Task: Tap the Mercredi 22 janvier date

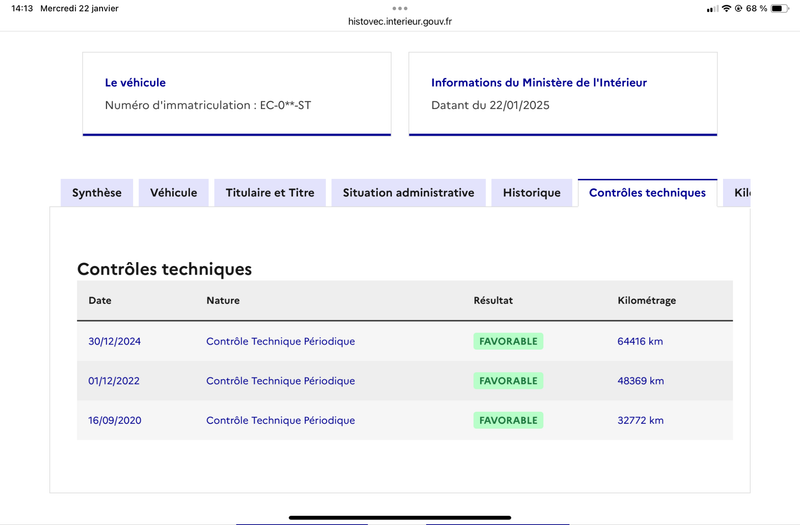Action: pos(80,8)
